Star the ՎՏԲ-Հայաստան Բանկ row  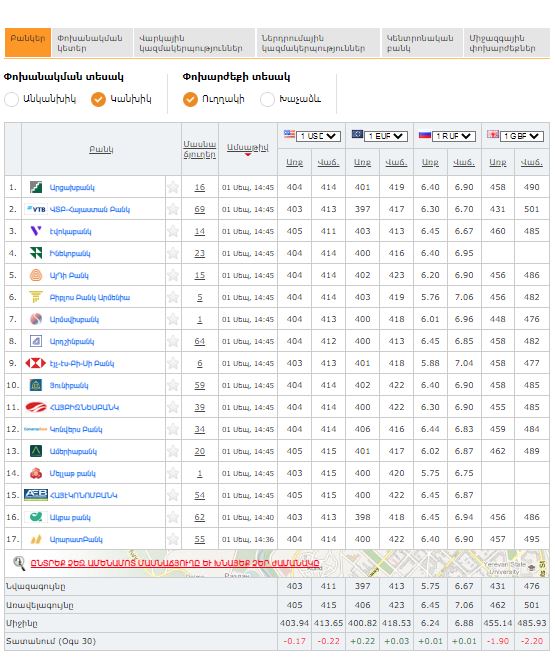(173, 209)
